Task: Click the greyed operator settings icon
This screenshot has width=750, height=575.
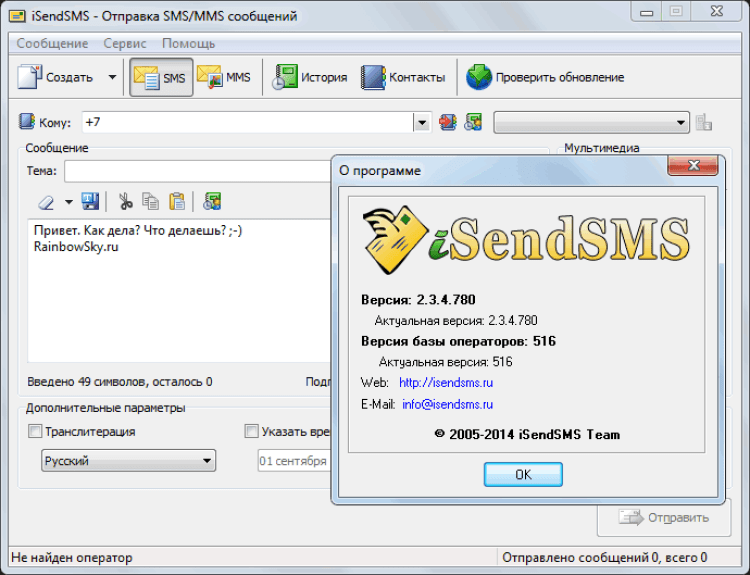Action: tap(704, 122)
